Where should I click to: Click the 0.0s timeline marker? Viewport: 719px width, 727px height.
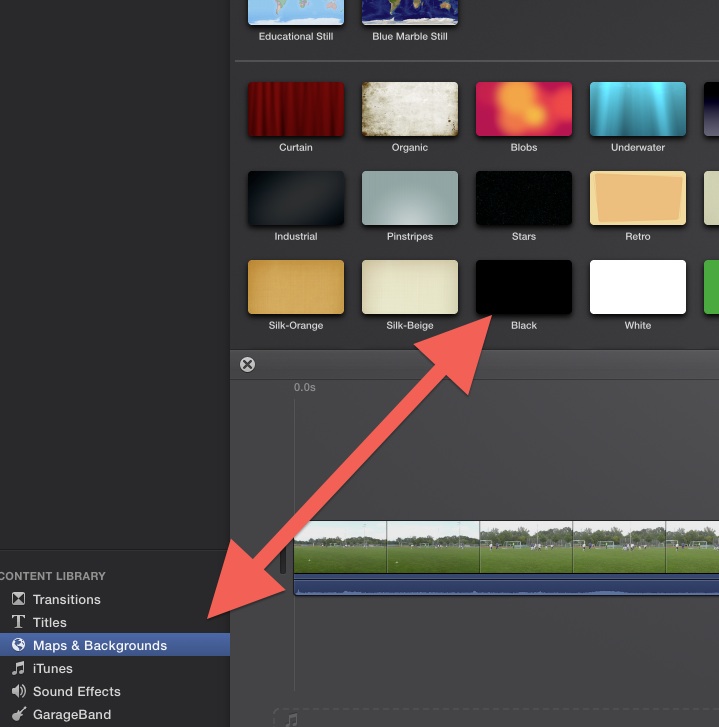click(x=305, y=387)
